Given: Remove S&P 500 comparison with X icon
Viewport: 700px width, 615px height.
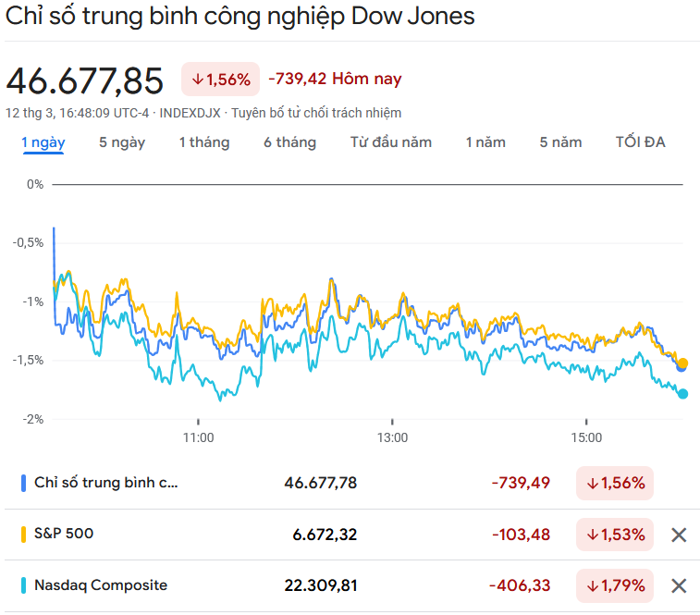Looking at the screenshot, I should pyautogui.click(x=679, y=535).
